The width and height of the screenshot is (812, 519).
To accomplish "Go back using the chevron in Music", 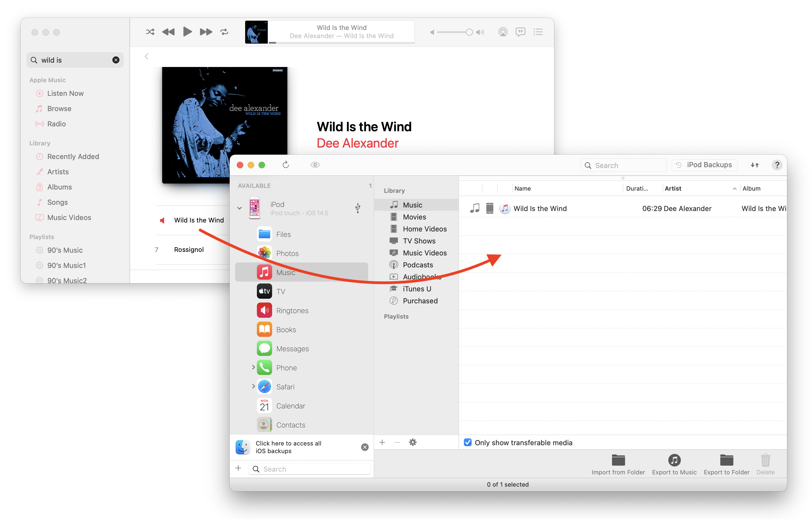I will click(146, 56).
